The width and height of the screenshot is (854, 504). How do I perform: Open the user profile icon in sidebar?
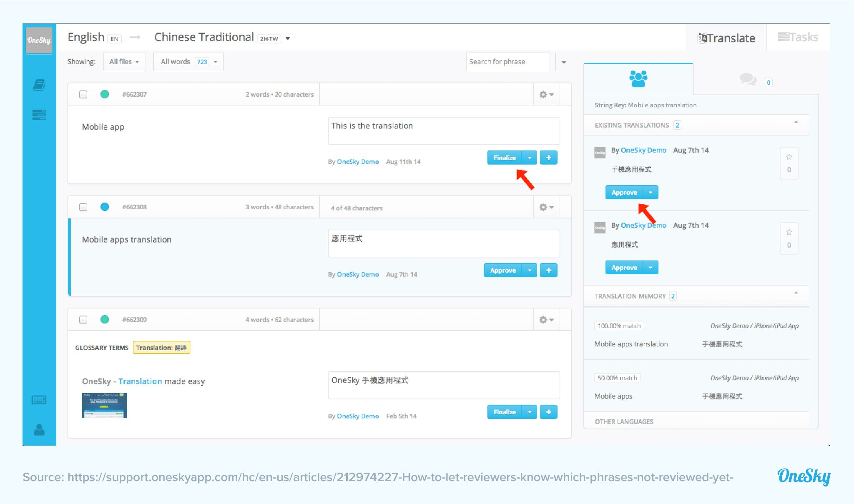point(39,430)
